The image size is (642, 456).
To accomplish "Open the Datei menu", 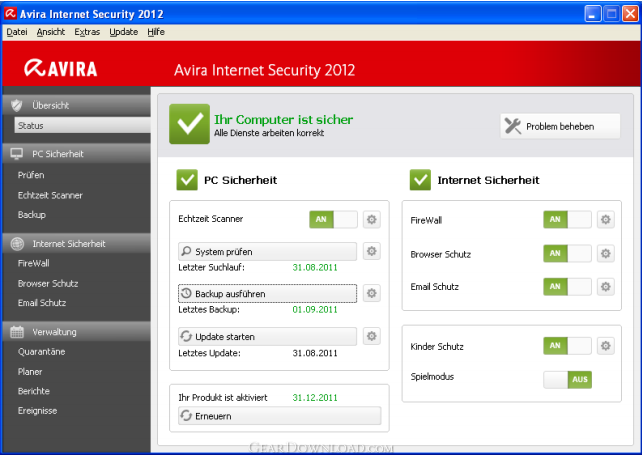I will click(17, 32).
